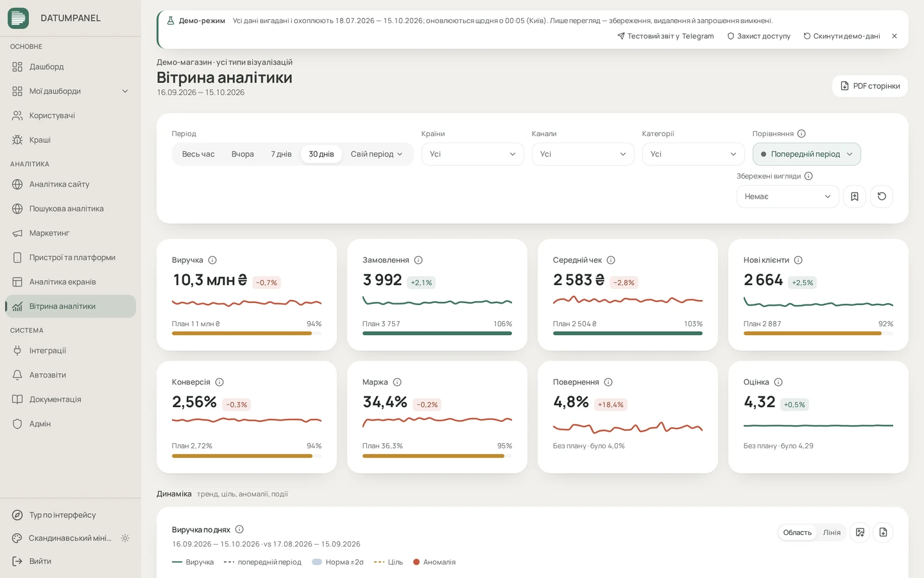Send Тестовий звіт у Telegram
This screenshot has width=924, height=578.
coord(665,36)
